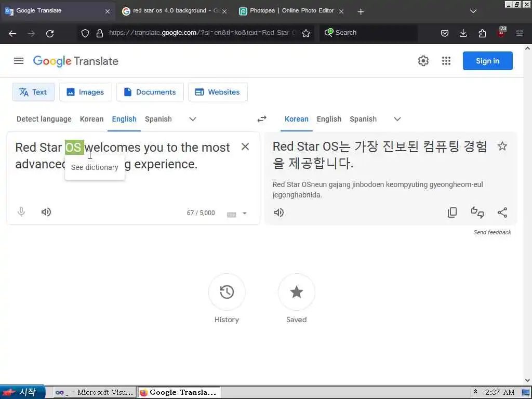Click the browser Search box
532x399 pixels.
pyautogui.click(x=368, y=33)
